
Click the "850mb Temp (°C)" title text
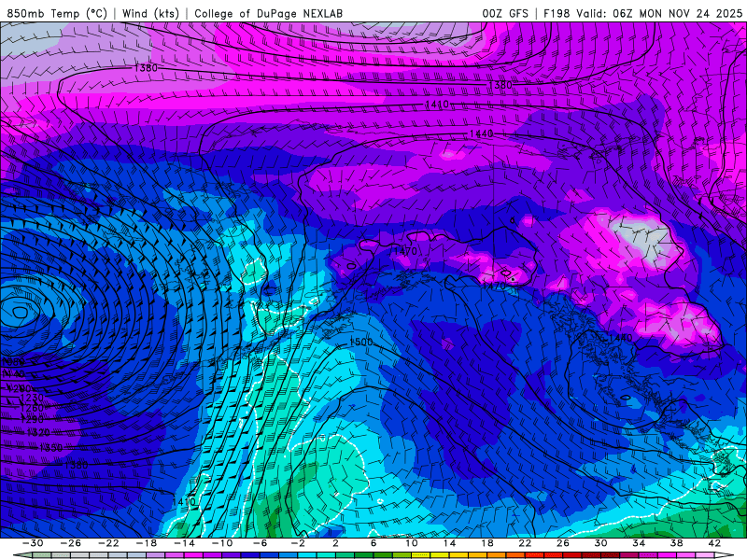pyautogui.click(x=57, y=13)
